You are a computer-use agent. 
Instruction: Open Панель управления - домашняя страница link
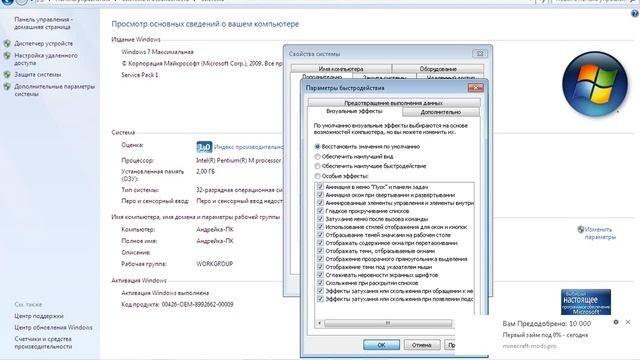click(43, 23)
